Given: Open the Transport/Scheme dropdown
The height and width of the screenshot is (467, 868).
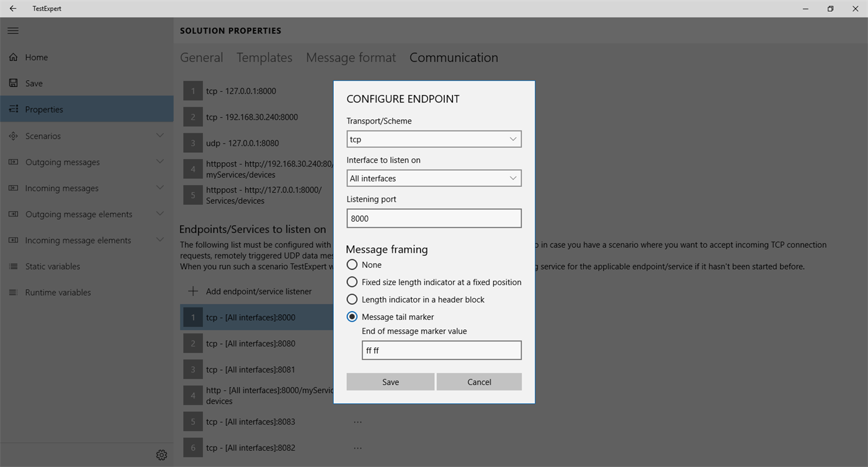Looking at the screenshot, I should 434,139.
